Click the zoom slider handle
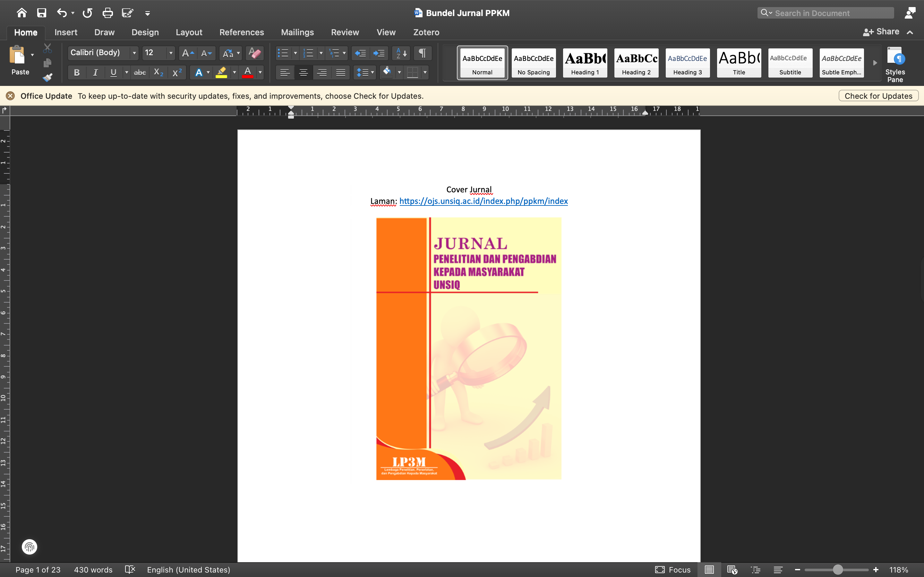 pyautogui.click(x=838, y=569)
